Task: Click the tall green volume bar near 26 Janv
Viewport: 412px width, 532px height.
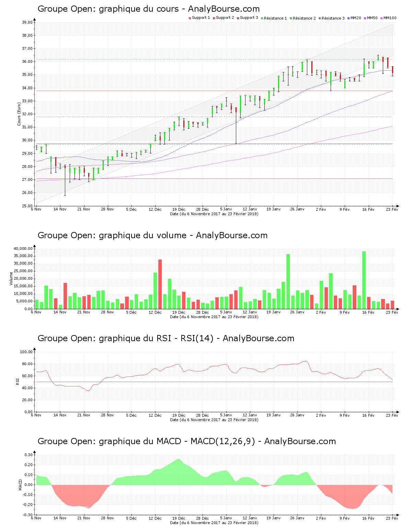Action: pyautogui.click(x=288, y=281)
